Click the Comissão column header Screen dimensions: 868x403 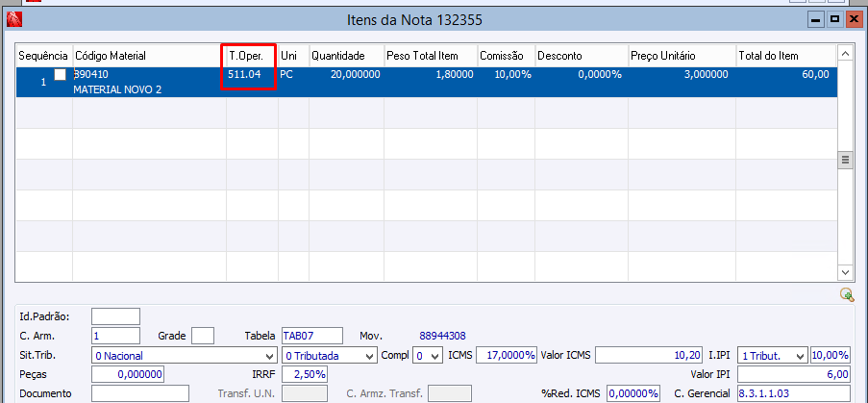(506, 56)
